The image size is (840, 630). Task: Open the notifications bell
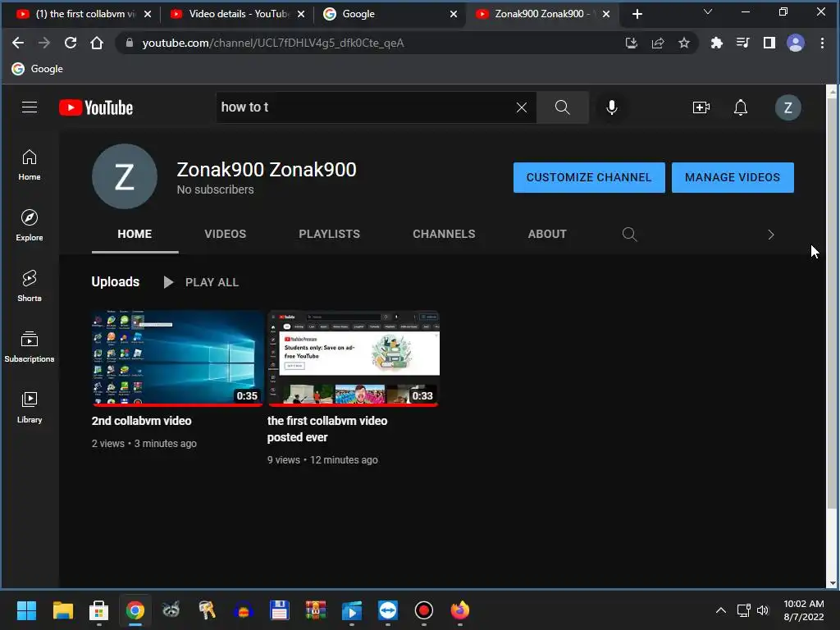click(x=741, y=107)
